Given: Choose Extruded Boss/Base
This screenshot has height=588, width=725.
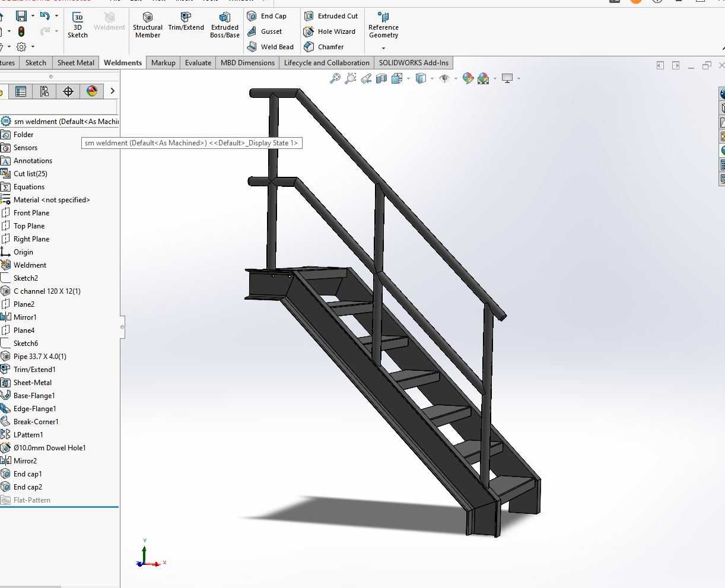Looking at the screenshot, I should (225, 25).
